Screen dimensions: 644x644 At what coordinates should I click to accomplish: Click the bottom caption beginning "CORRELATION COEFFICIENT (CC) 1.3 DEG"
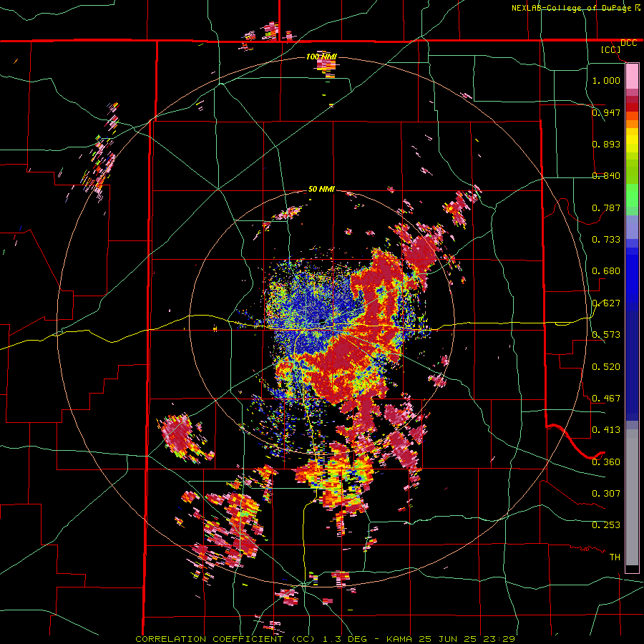point(325,639)
